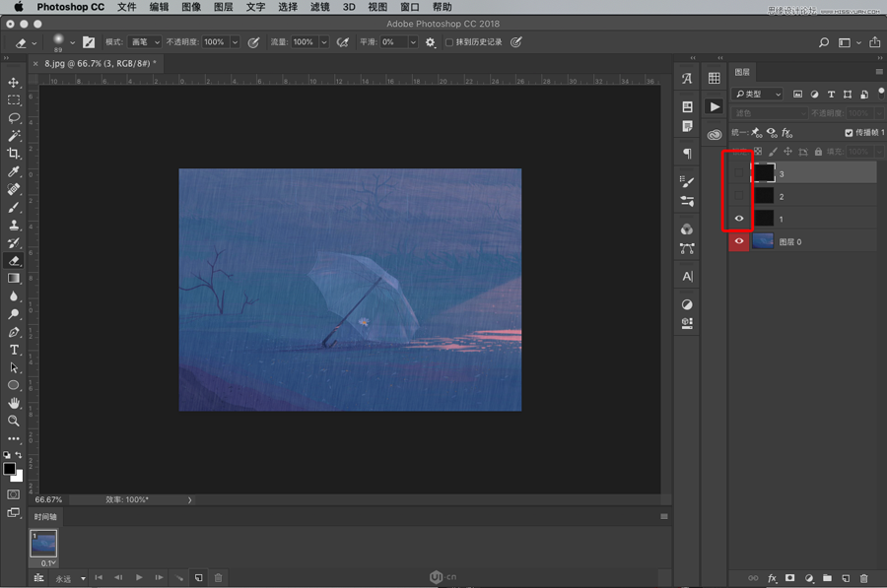Enable the 抹到历史记录 checkbox
This screenshot has height=588, width=887.
pos(449,42)
